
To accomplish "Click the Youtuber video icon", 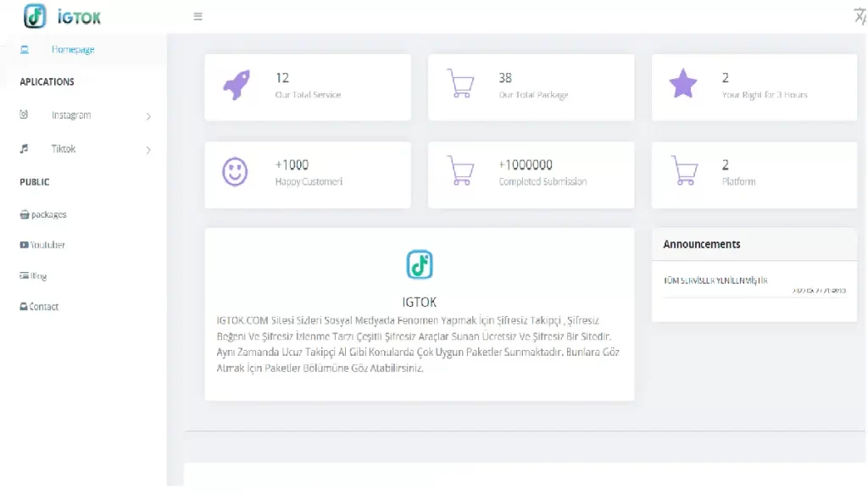I will [x=24, y=245].
